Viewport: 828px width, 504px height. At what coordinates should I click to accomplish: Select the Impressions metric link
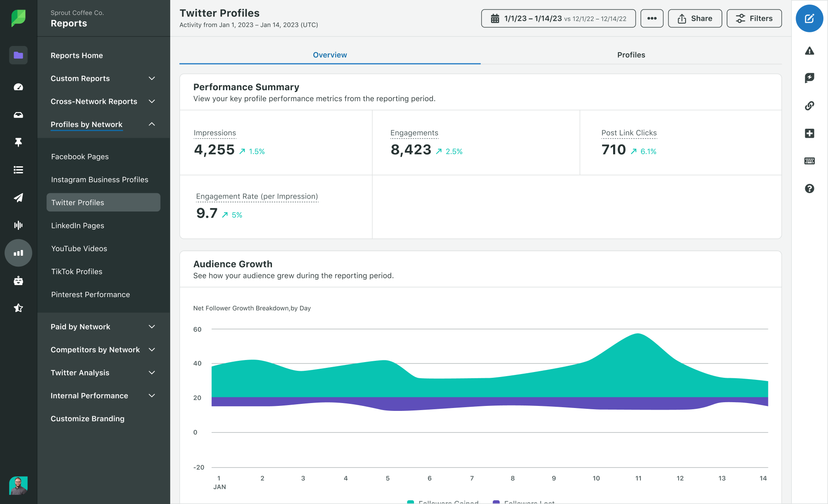(215, 132)
